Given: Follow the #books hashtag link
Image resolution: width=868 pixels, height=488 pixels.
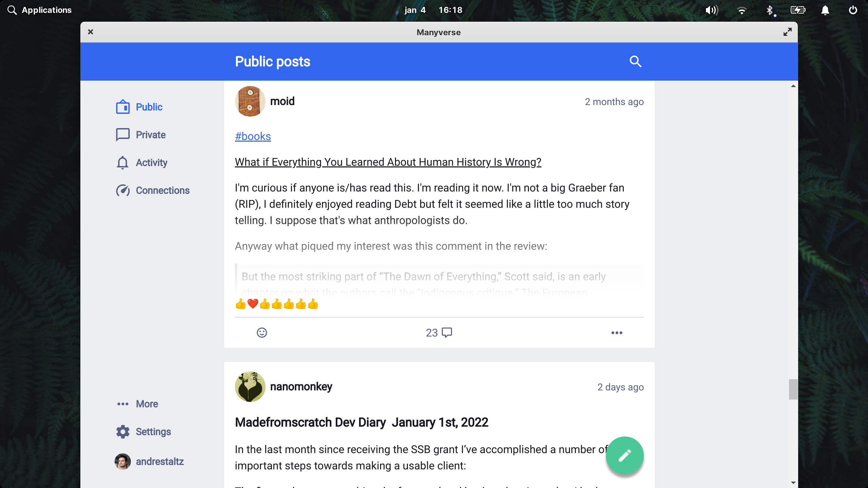Looking at the screenshot, I should (x=253, y=136).
